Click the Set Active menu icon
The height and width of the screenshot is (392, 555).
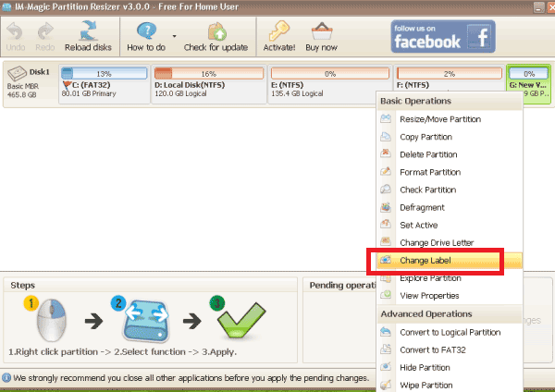386,224
